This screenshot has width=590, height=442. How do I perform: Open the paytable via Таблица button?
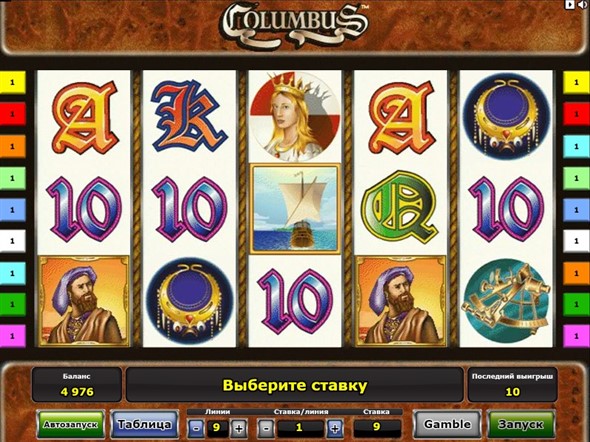click(144, 424)
